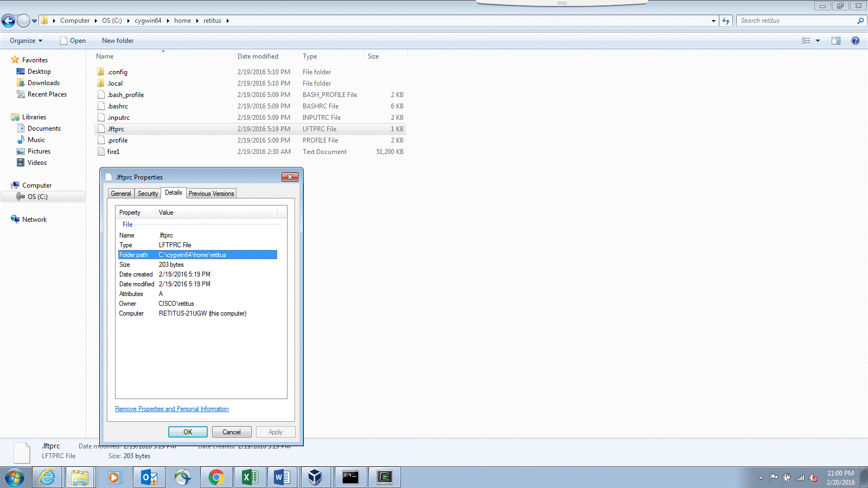Click Cancel in Properties dialog

[x=232, y=432]
